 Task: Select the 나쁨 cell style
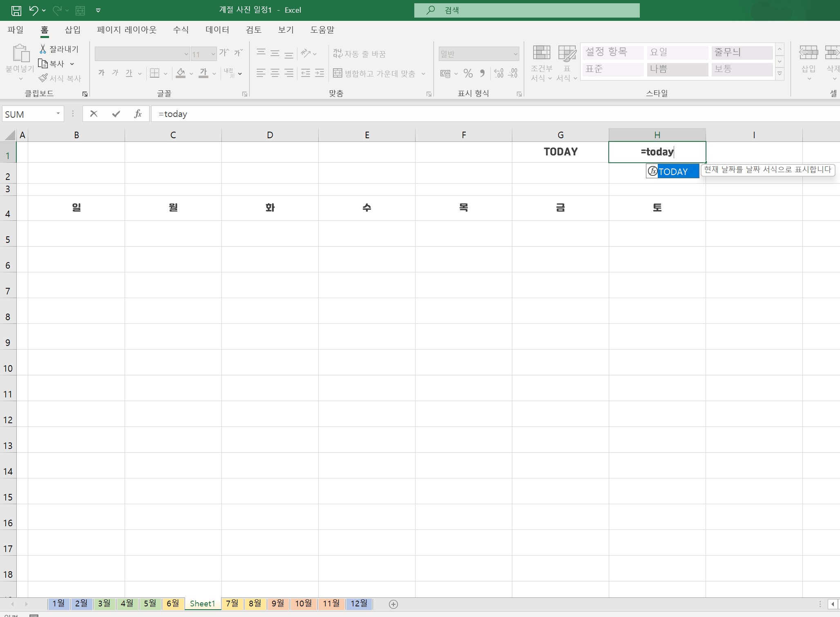click(x=677, y=69)
